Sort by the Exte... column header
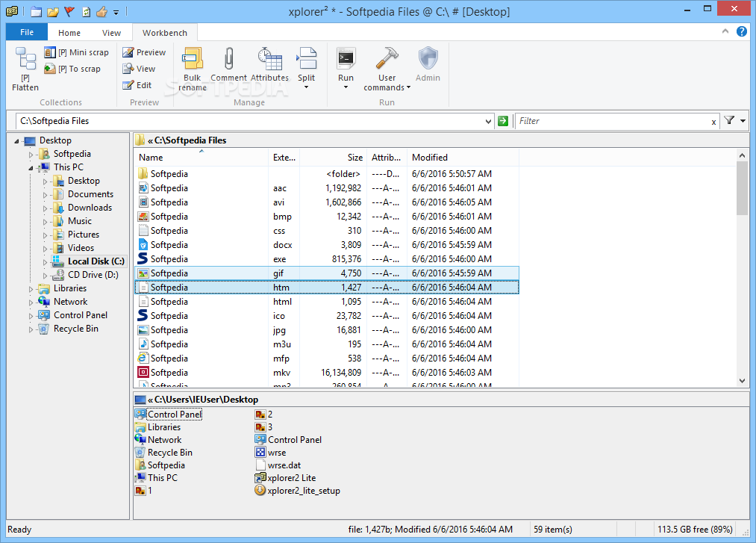This screenshot has height=543, width=756. click(x=284, y=158)
